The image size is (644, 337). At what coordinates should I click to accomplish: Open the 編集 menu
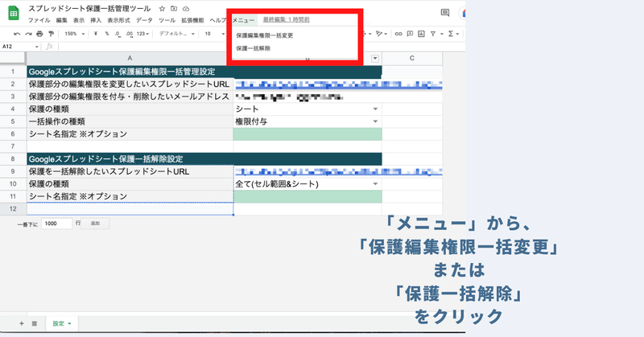[x=62, y=20]
